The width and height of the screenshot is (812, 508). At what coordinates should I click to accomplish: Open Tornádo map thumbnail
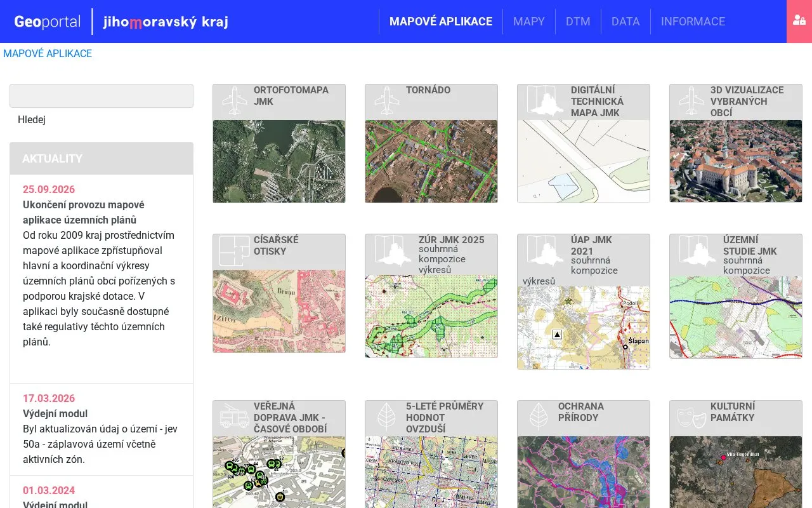coord(431,161)
